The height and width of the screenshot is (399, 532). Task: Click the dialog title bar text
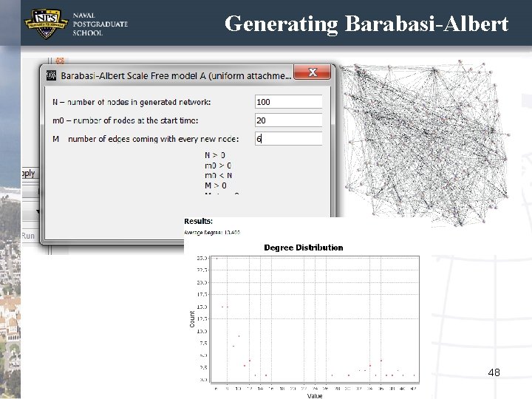pyautogui.click(x=176, y=75)
